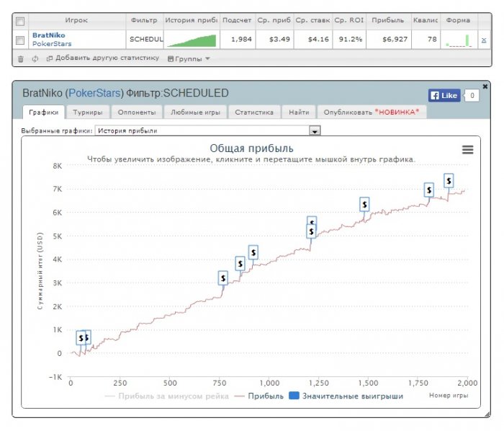Open the PokerStars link in the table row

(x=52, y=44)
